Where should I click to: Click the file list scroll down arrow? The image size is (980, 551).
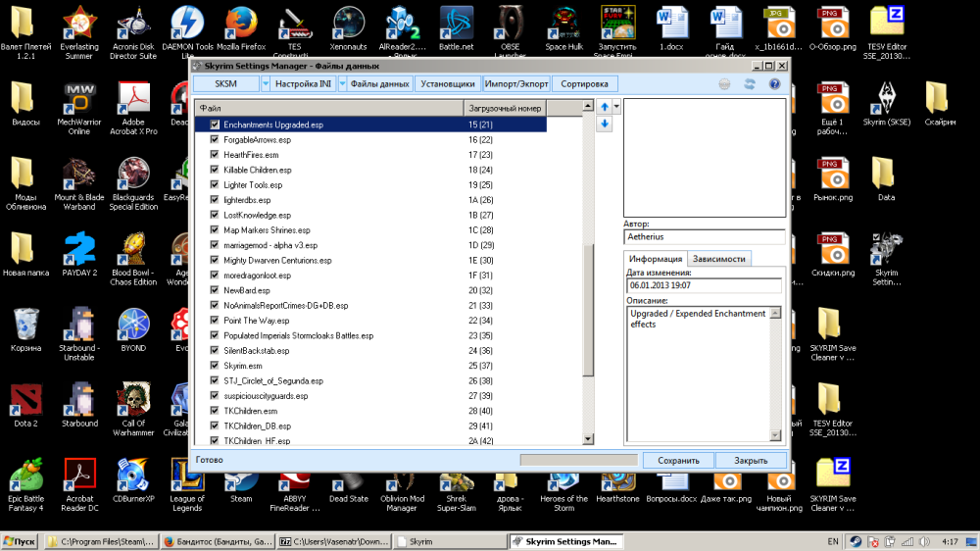[x=587, y=439]
